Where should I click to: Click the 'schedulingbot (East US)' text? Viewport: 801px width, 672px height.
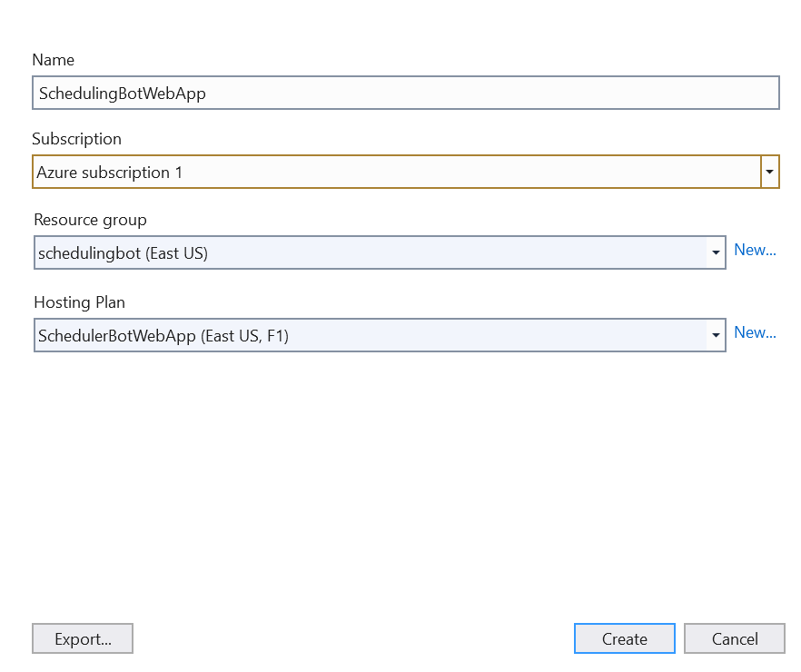pyautogui.click(x=123, y=253)
